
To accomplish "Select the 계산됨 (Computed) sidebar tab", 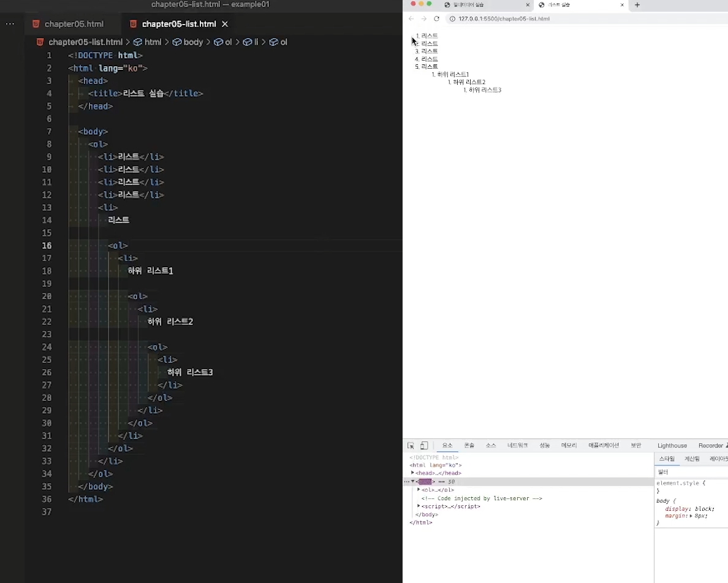I will click(692, 459).
